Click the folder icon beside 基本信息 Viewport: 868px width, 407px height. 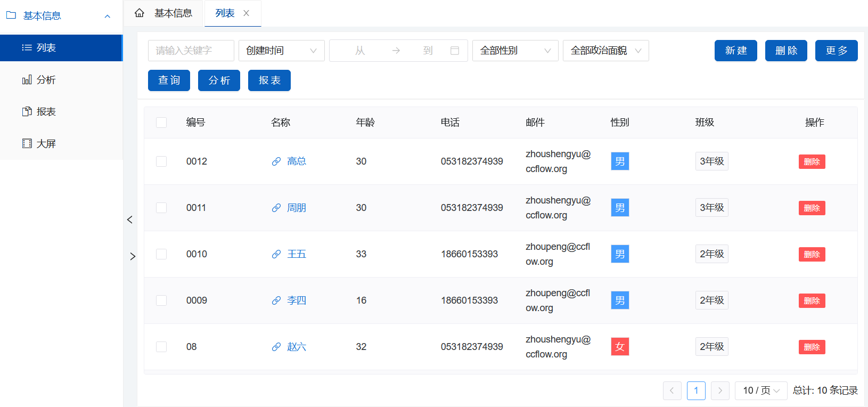coord(11,15)
